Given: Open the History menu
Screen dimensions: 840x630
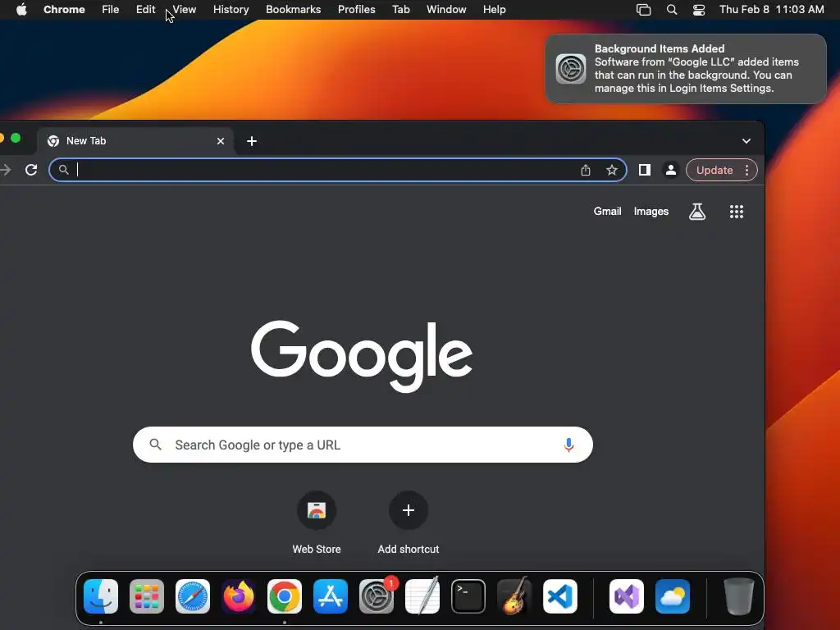Looking at the screenshot, I should (231, 10).
